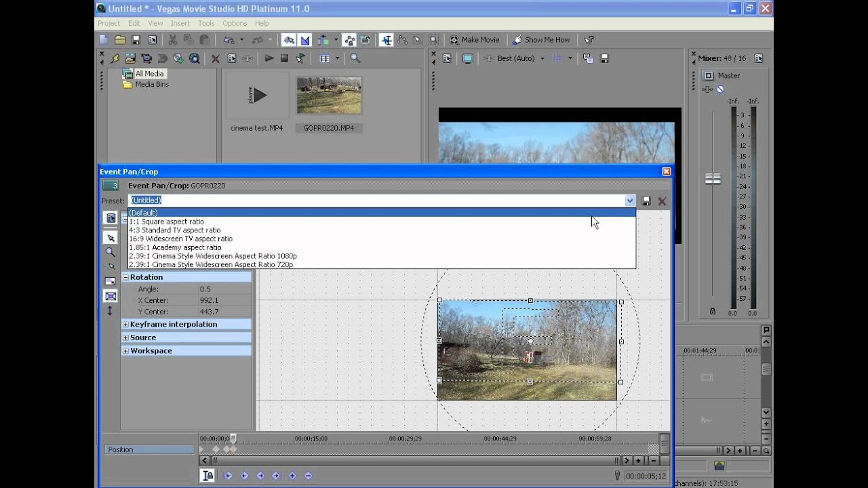
Task: Toggle Preview on External Monitor icon
Action: pos(468,59)
